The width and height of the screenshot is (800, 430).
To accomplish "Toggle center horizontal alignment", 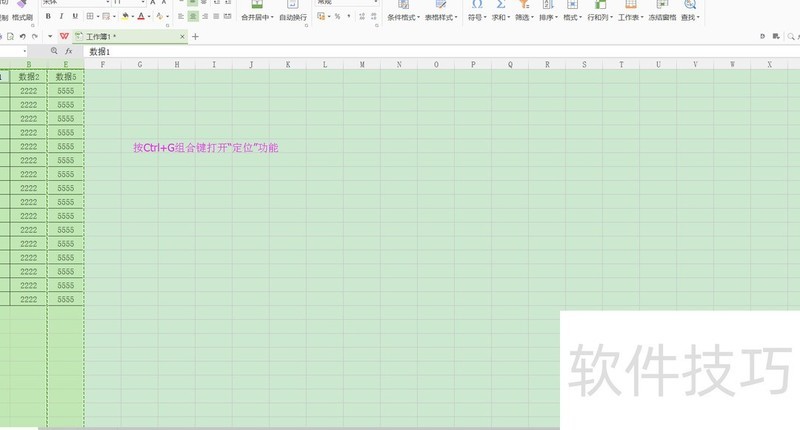I will [193, 16].
